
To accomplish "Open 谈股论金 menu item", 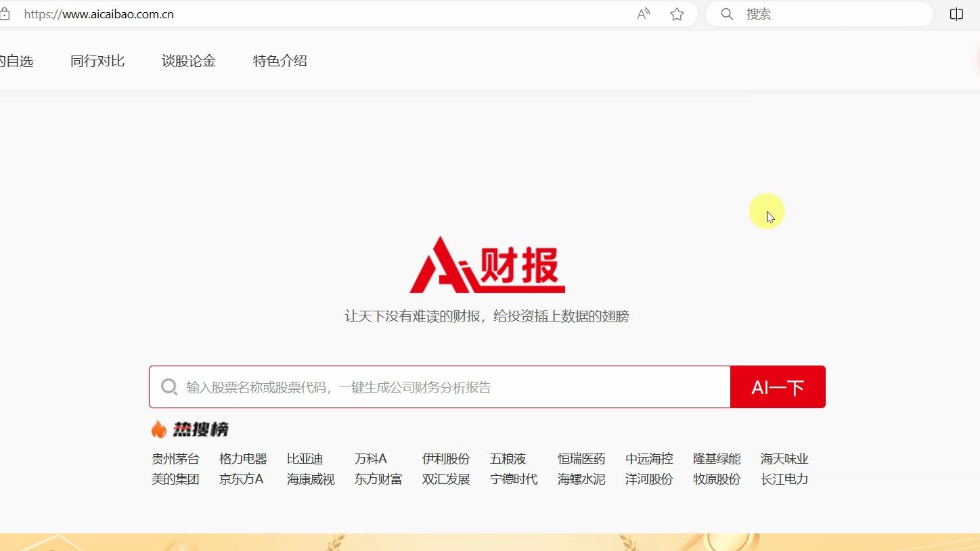I will [x=189, y=61].
